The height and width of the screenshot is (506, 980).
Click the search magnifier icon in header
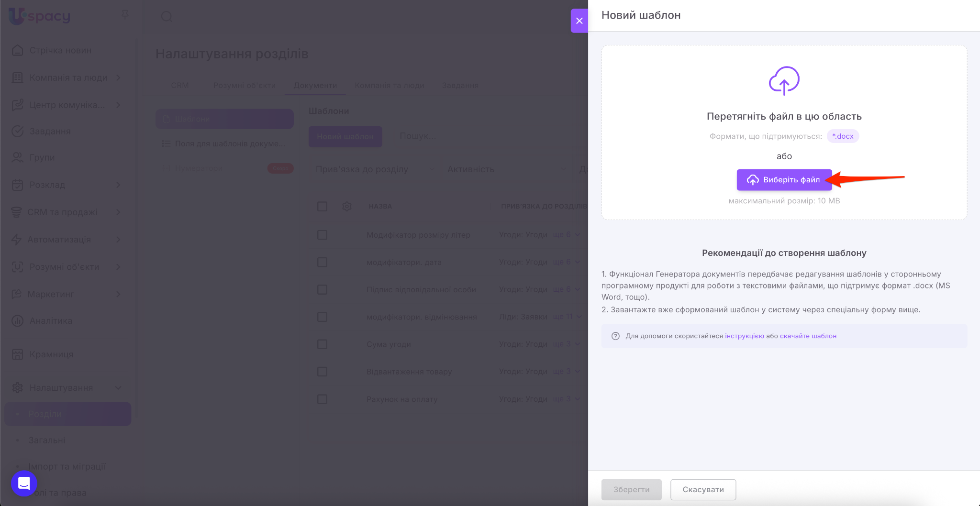(x=167, y=17)
